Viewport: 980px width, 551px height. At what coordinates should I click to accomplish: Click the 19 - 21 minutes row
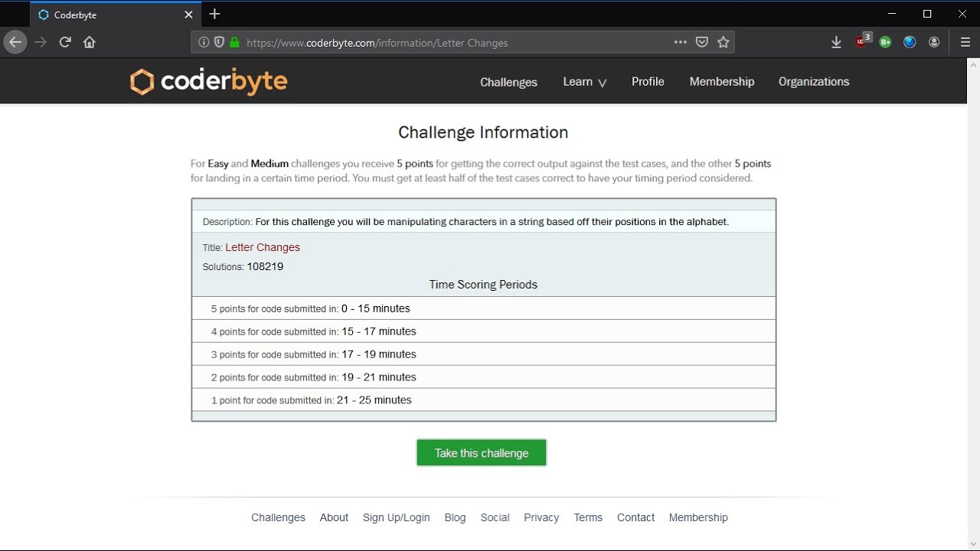(484, 377)
